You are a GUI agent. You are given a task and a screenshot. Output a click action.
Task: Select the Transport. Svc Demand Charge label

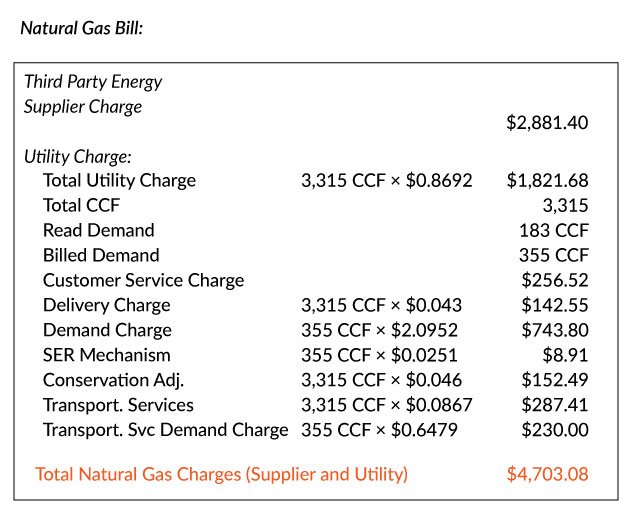165,430
